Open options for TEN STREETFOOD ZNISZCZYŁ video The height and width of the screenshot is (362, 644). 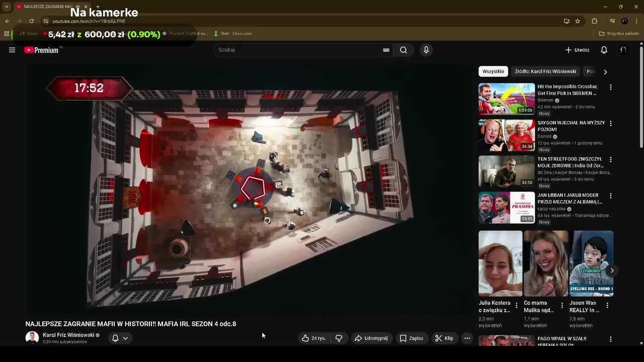pyautogui.click(x=611, y=160)
